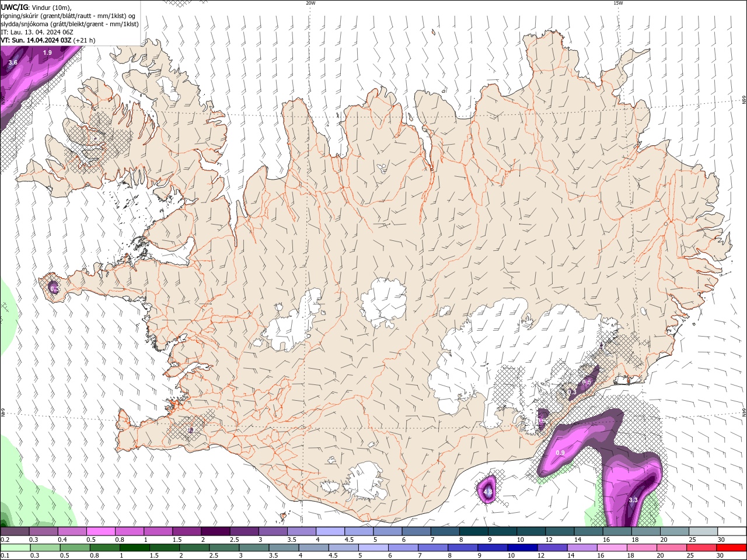The width and height of the screenshot is (747, 560).
Task: Click the '15W' longitude label
Action: pyautogui.click(x=618, y=3)
